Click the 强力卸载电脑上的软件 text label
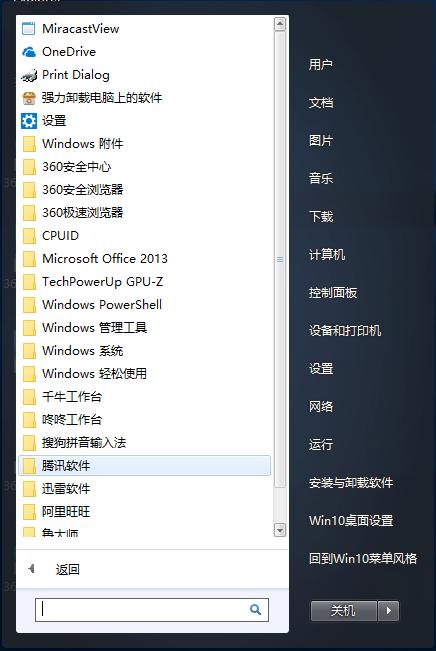This screenshot has height=651, width=436. pos(102,98)
